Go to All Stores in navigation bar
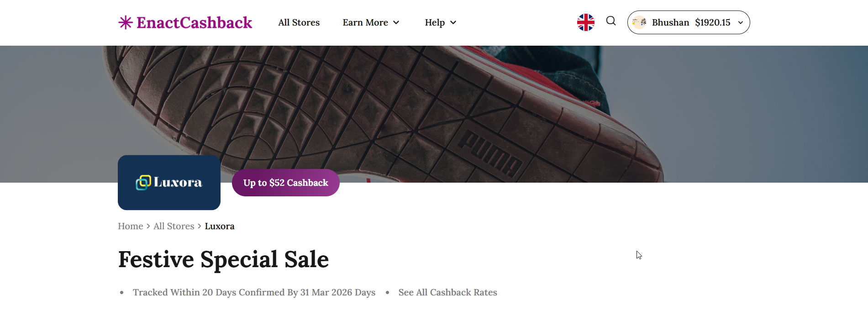 coord(299,22)
